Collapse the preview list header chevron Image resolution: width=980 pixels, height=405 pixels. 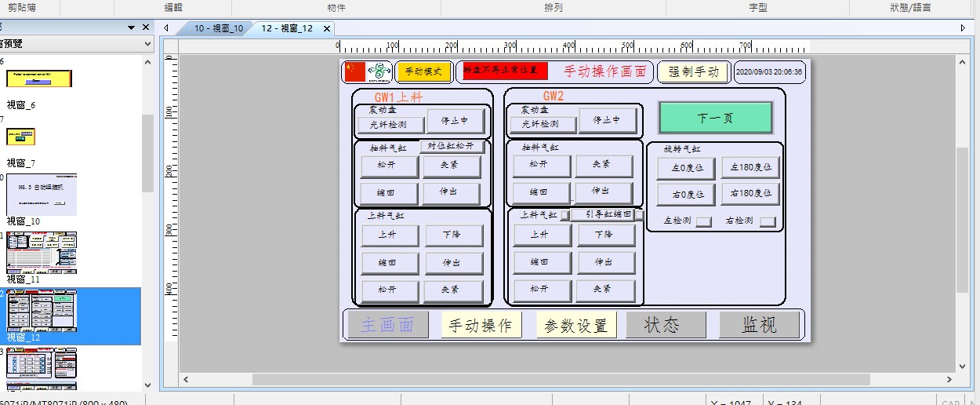pyautogui.click(x=146, y=44)
